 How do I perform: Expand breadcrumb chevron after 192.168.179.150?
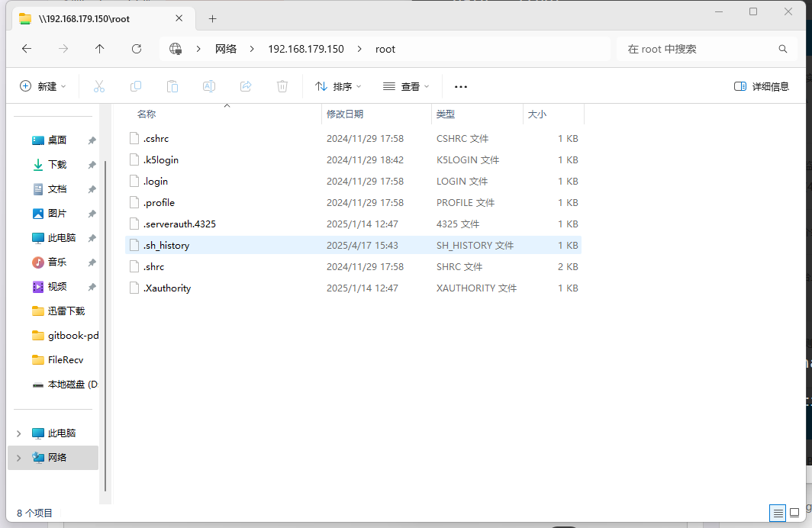point(359,49)
